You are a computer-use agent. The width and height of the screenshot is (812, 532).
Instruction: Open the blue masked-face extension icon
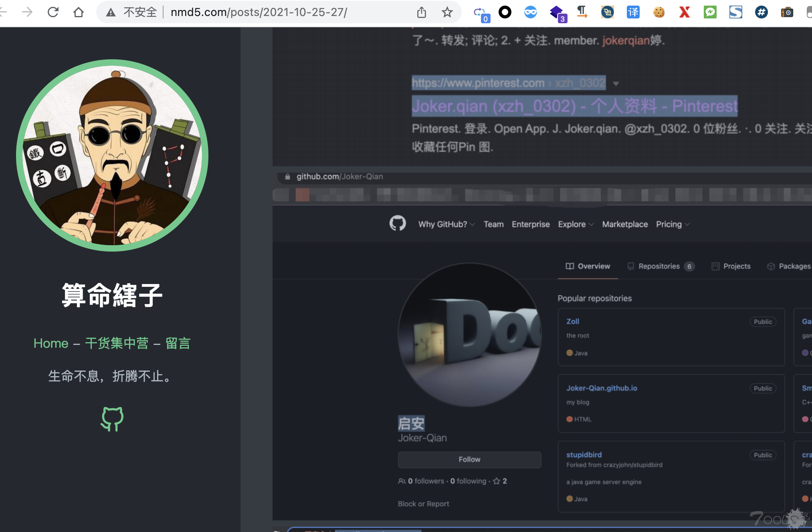pos(530,12)
